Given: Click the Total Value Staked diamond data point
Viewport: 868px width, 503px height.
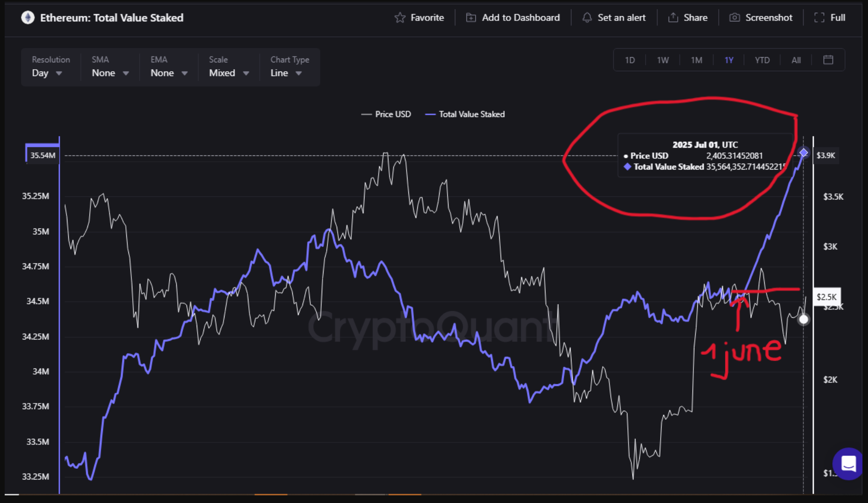Looking at the screenshot, I should (x=804, y=152).
